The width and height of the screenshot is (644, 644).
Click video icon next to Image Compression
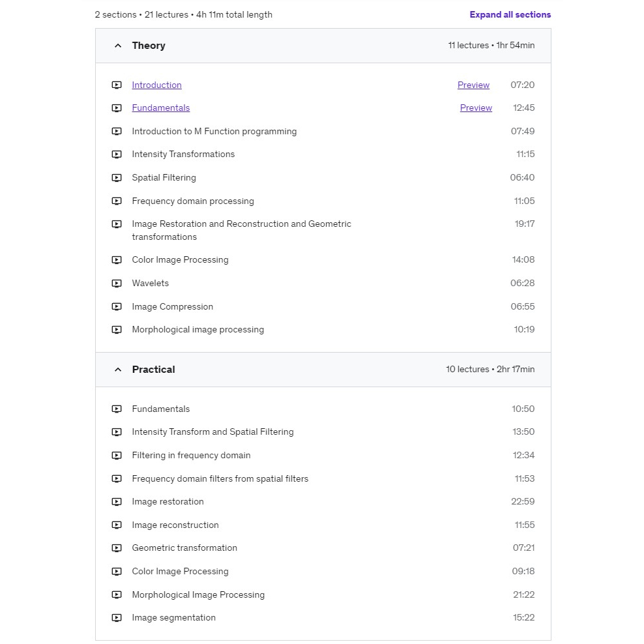(x=117, y=306)
